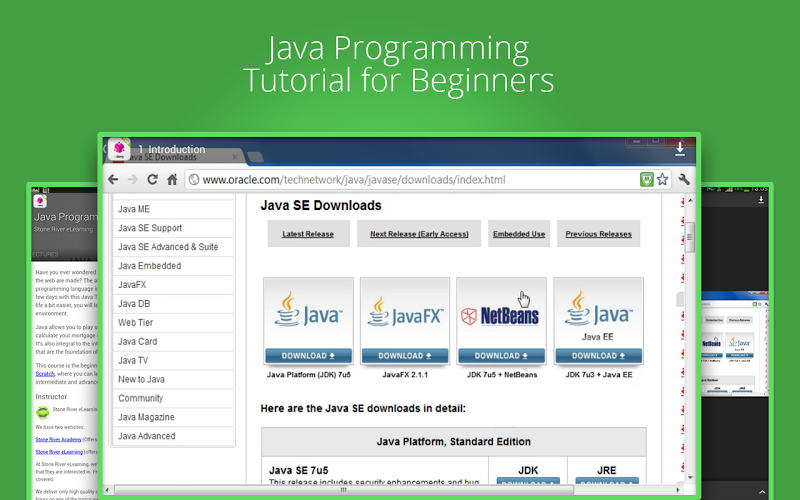Click the vertical scrollbar down arrow
800x500 pixels.
click(690, 478)
